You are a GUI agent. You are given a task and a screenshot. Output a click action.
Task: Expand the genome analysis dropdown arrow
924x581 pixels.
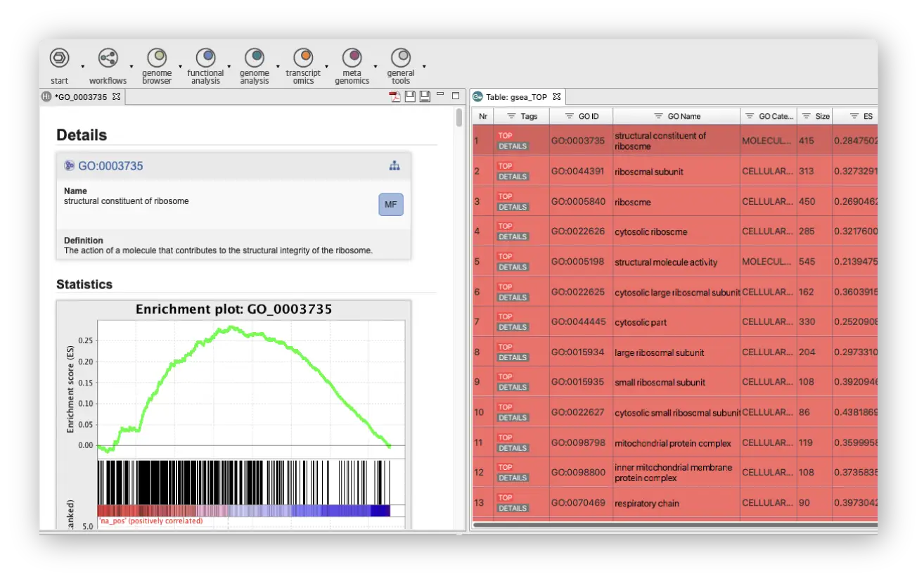pos(278,67)
